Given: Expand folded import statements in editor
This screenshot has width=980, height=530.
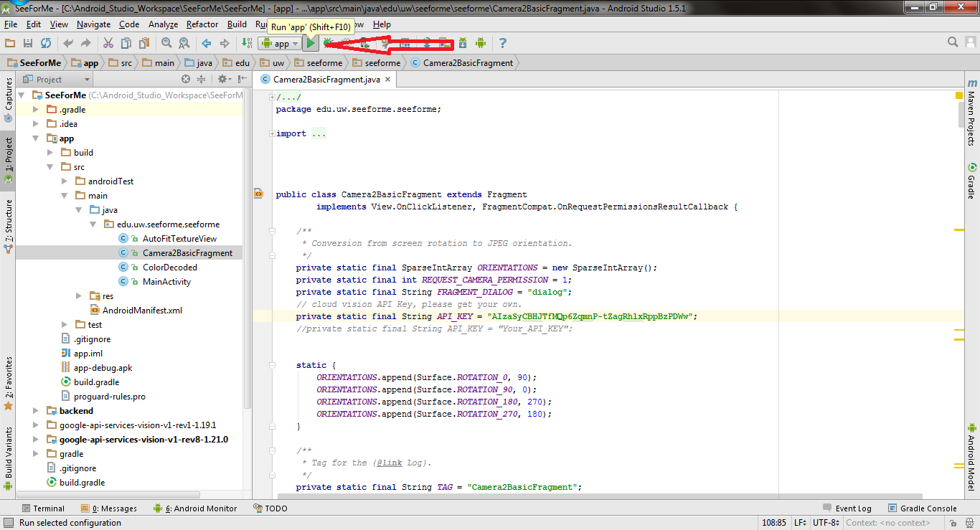Looking at the screenshot, I should (272, 133).
